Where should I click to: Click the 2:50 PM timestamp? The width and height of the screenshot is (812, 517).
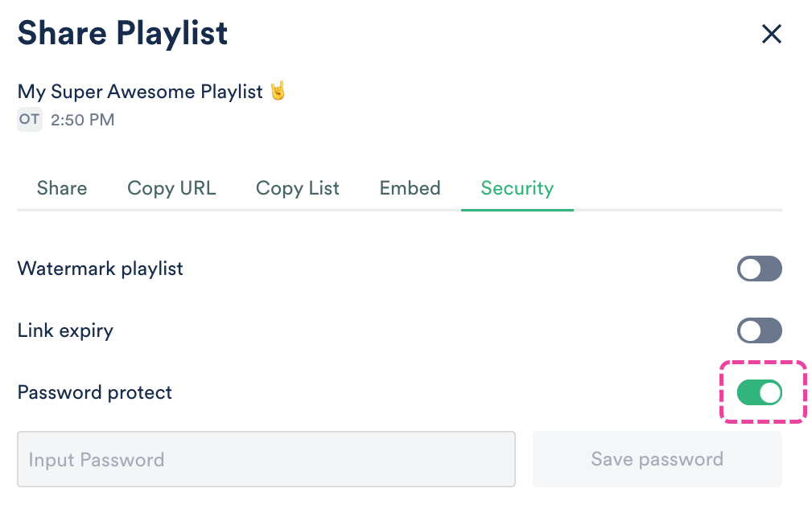[82, 121]
